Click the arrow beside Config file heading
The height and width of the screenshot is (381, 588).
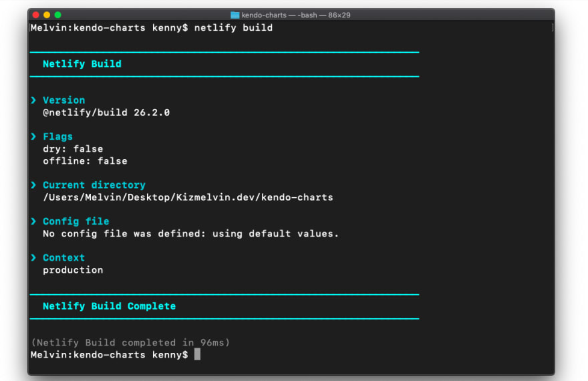[34, 221]
